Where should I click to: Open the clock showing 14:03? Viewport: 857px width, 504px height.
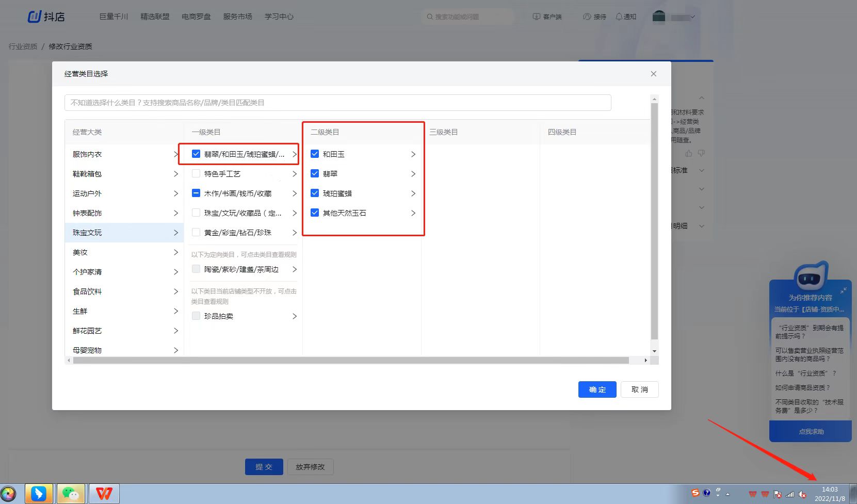830,494
